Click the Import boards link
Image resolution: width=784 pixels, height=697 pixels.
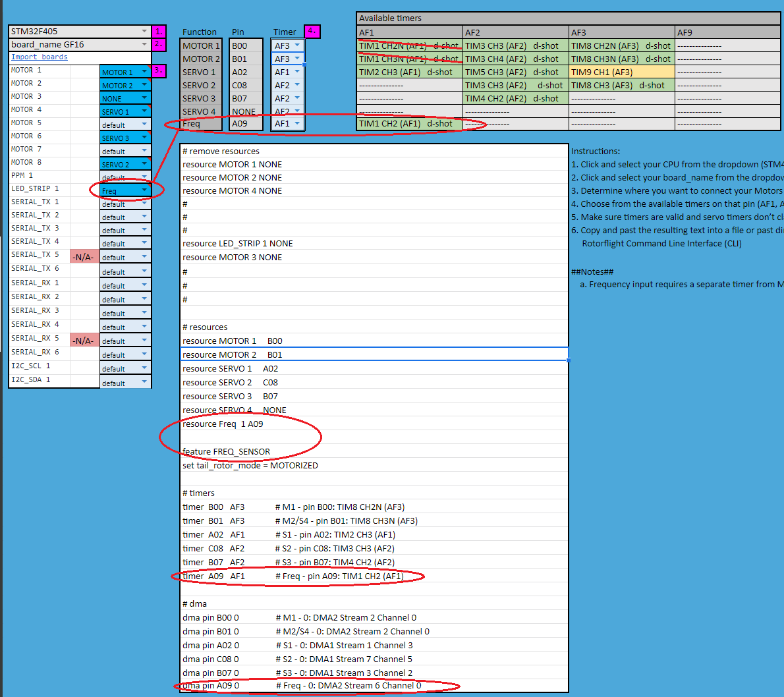click(39, 57)
